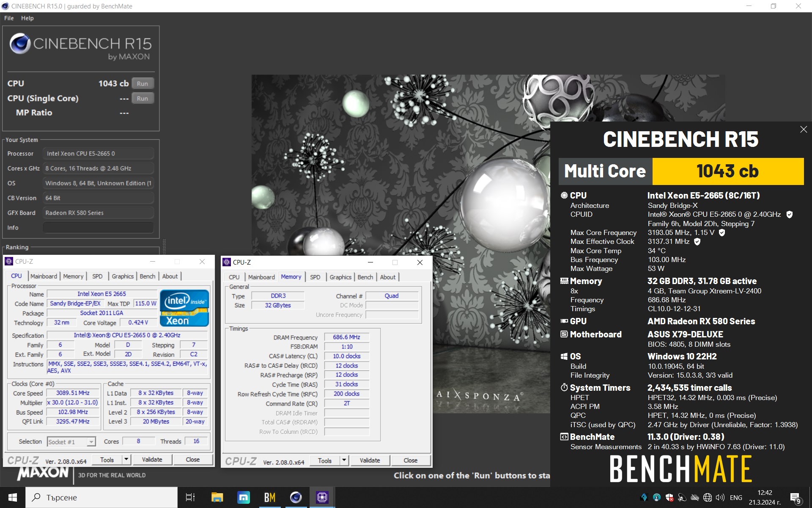This screenshot has width=812, height=508.
Task: Click the BenchMate section icon
Action: [564, 436]
